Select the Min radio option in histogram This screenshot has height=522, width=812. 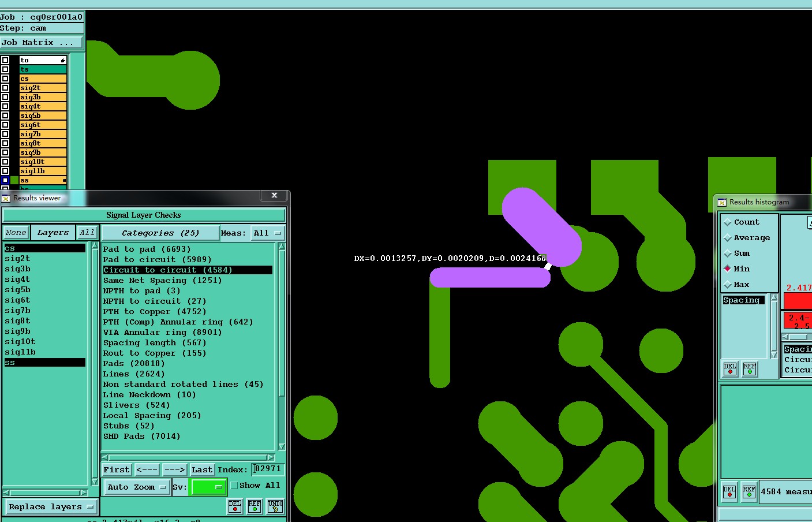728,269
